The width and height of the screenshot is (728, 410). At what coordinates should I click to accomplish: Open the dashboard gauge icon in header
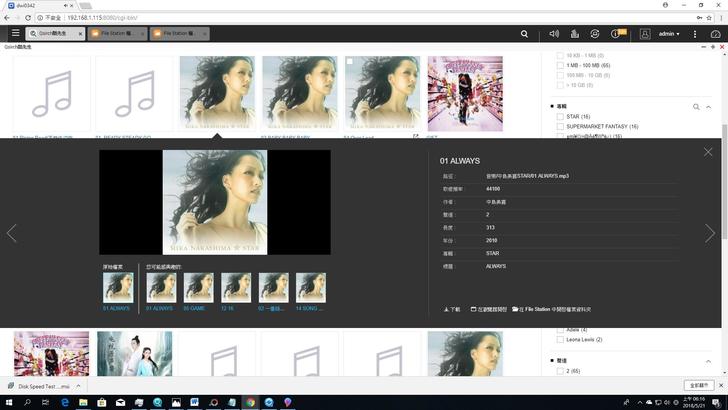pos(715,34)
